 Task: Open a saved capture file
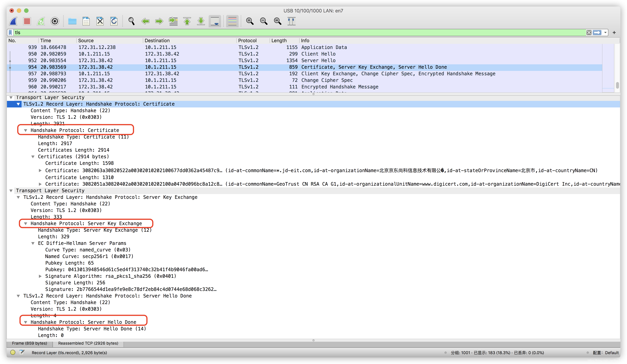(72, 21)
